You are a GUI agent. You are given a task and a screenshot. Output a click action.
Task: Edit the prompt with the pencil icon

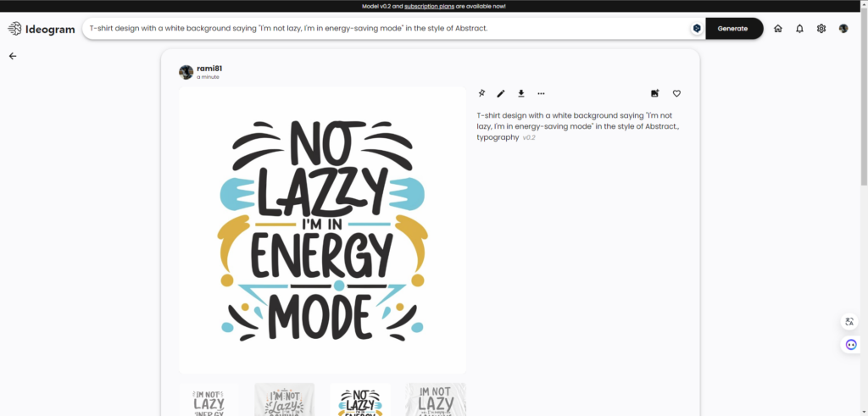pos(501,93)
